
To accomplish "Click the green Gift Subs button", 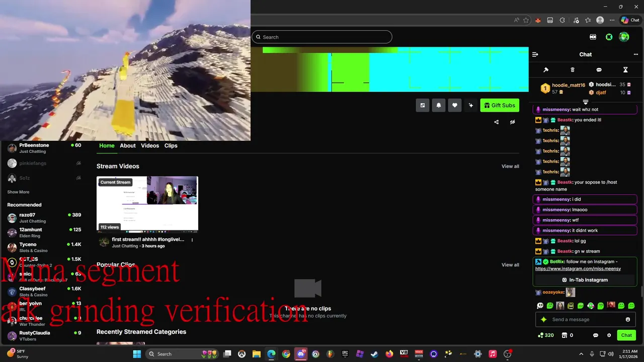I will 500,105.
